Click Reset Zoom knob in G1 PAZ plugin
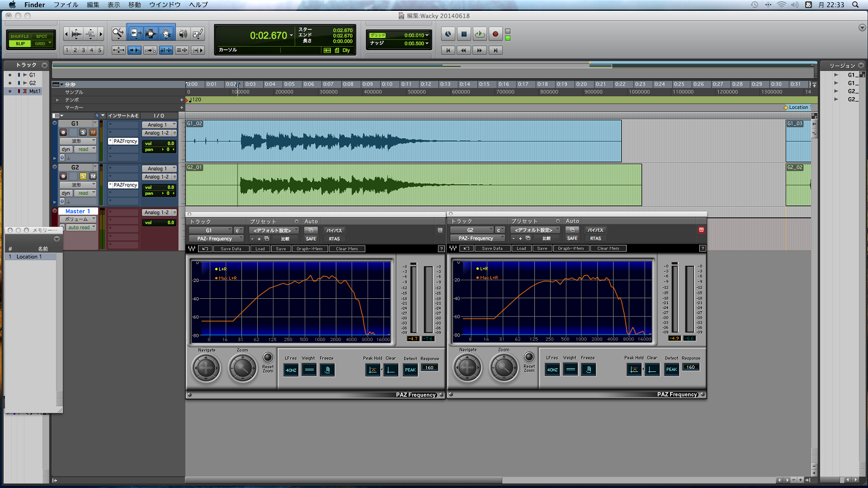Image resolution: width=868 pixels, height=488 pixels. (268, 357)
